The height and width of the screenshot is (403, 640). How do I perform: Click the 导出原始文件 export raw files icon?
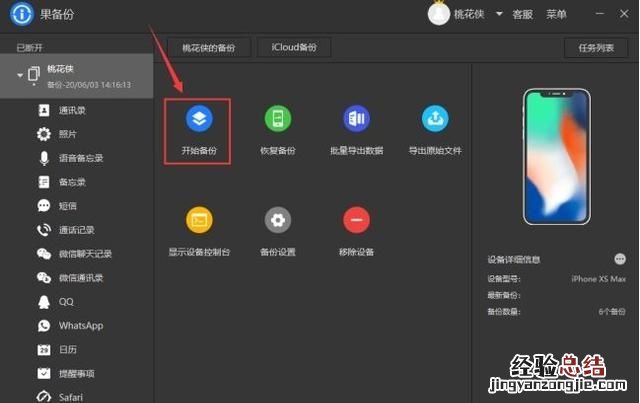point(435,119)
